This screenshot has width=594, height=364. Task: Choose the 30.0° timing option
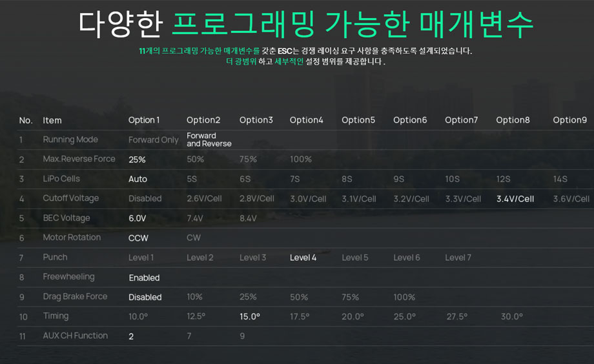click(511, 317)
